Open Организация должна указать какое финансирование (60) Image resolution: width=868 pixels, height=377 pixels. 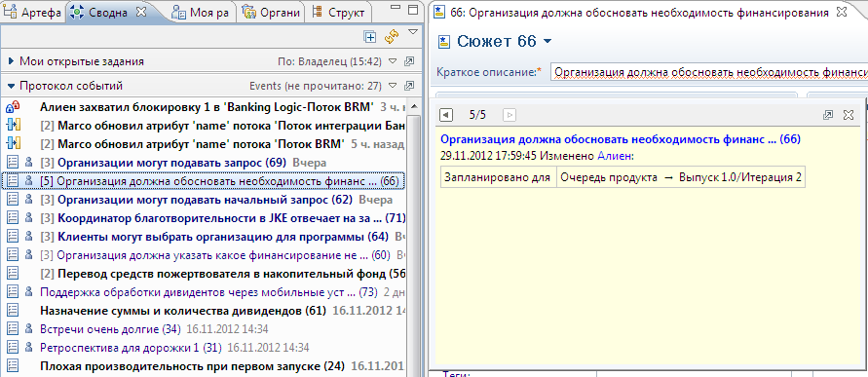point(224,255)
